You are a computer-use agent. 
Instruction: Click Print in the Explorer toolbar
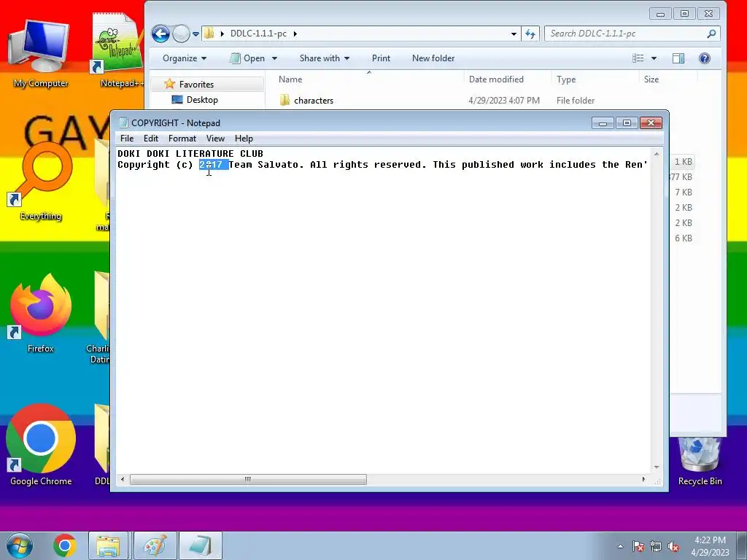tap(381, 58)
